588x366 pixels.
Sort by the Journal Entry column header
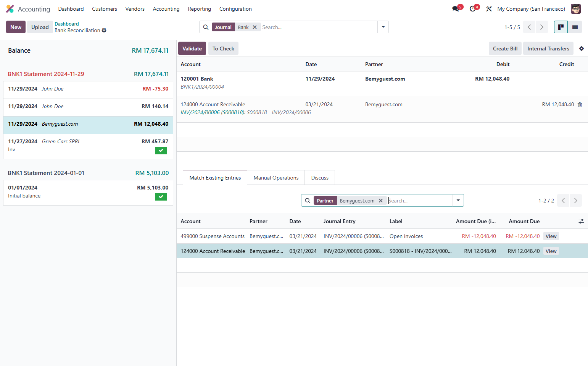point(339,221)
